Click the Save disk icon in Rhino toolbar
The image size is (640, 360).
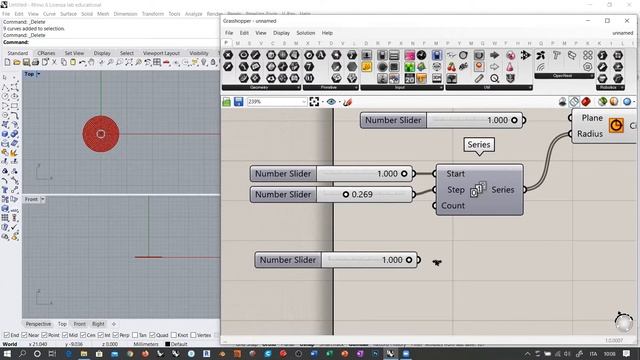click(26, 62)
